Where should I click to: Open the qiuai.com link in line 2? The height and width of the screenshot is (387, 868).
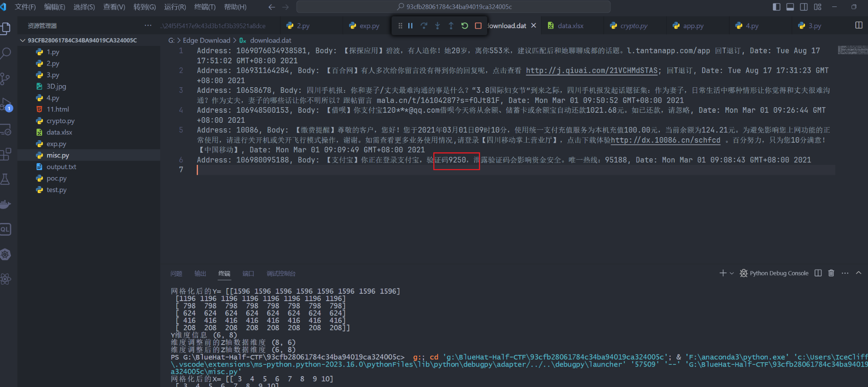592,70
